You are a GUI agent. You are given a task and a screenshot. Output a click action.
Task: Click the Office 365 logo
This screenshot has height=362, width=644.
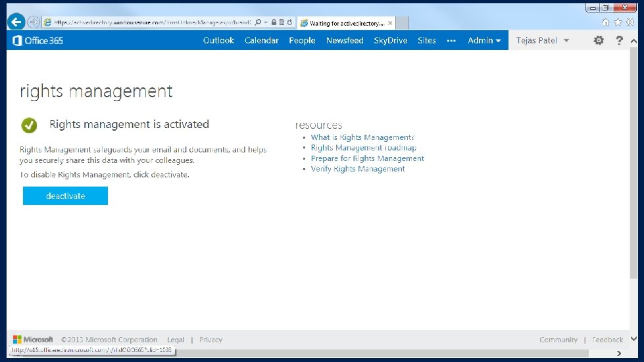pyautogui.click(x=37, y=40)
